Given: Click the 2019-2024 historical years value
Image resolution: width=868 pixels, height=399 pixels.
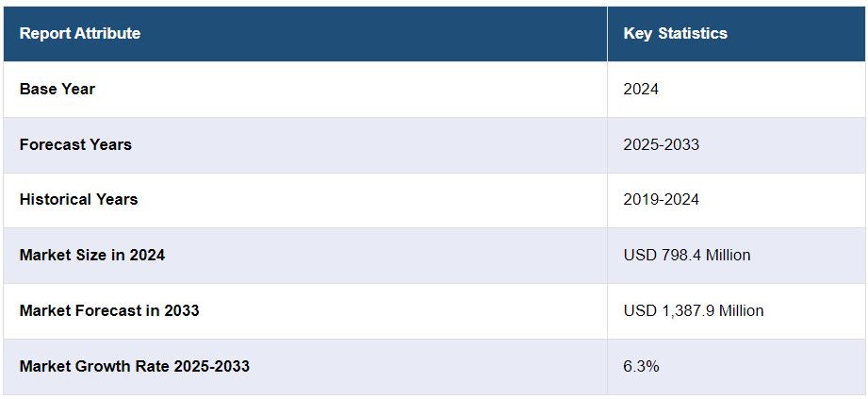Looking at the screenshot, I should point(661,200).
